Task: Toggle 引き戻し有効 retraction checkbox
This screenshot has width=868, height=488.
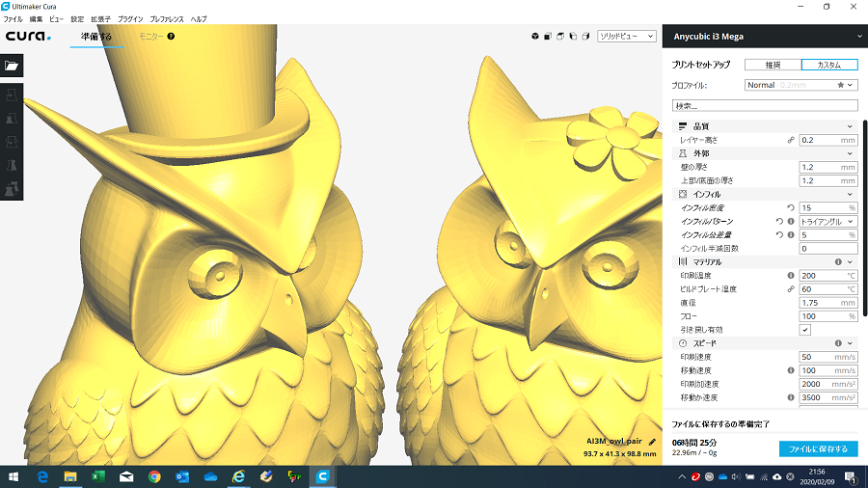Action: tap(805, 330)
